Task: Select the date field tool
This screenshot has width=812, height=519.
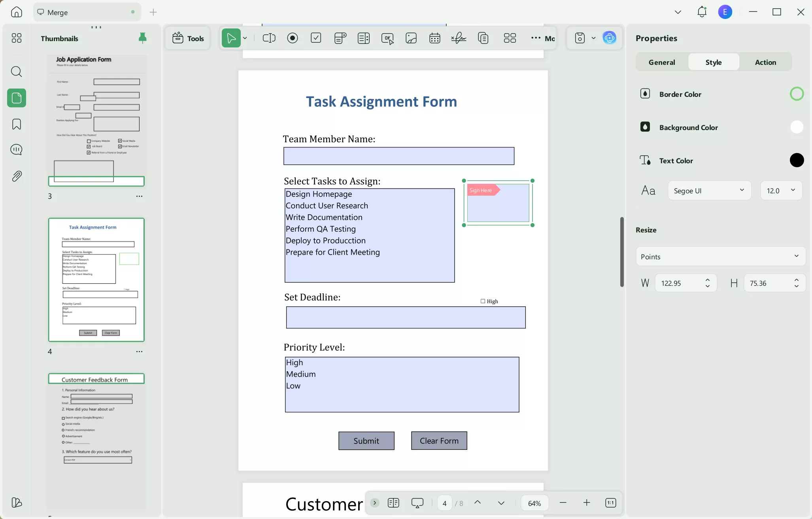Action: coord(435,38)
